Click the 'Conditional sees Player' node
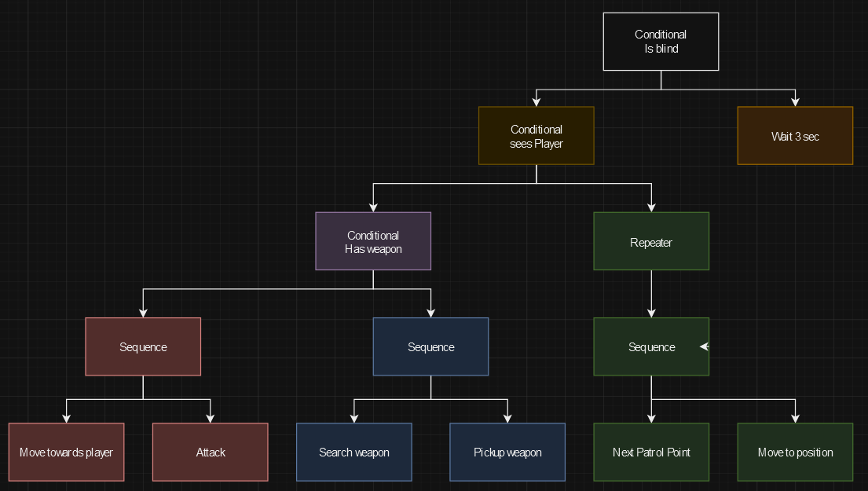The height and width of the screenshot is (491, 868). 536,136
